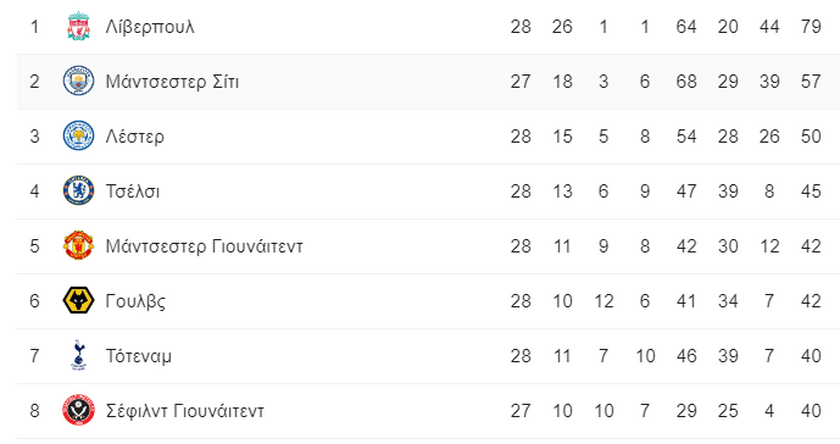Viewport: 840px width, 444px height.
Task: Select the Λέστερ team name
Action: click(134, 137)
